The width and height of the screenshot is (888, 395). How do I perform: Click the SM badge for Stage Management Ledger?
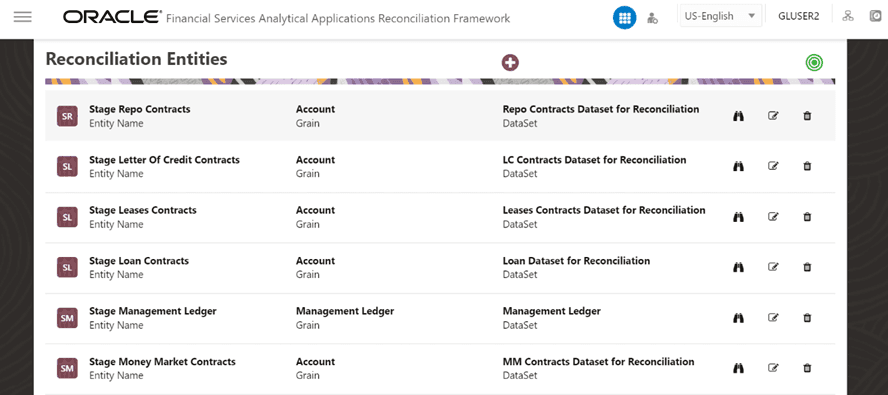pyautogui.click(x=67, y=318)
